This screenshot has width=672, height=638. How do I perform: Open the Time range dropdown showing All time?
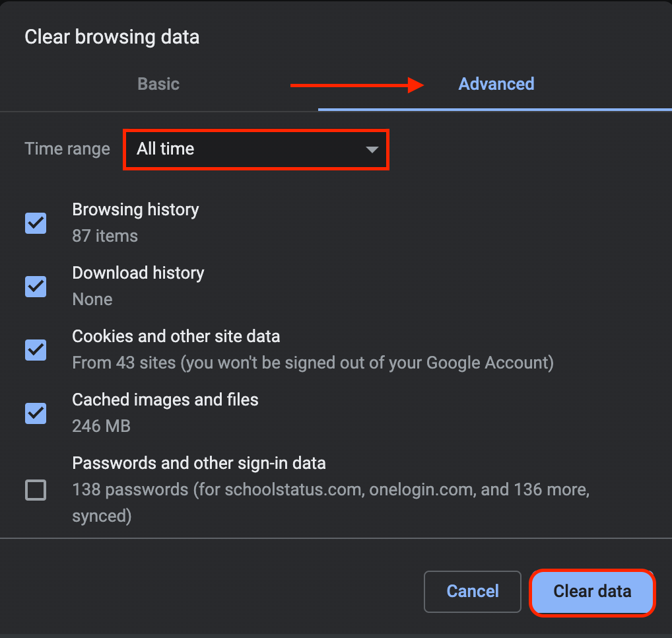pos(256,149)
